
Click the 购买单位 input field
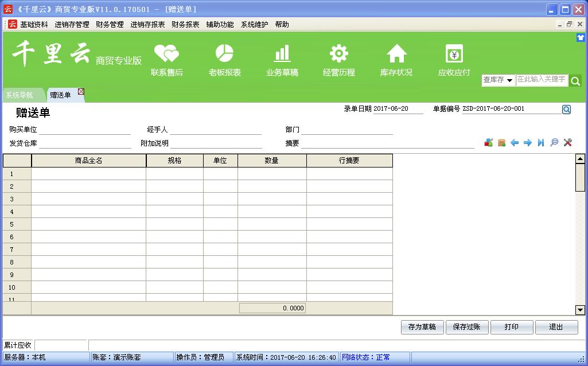click(x=85, y=130)
